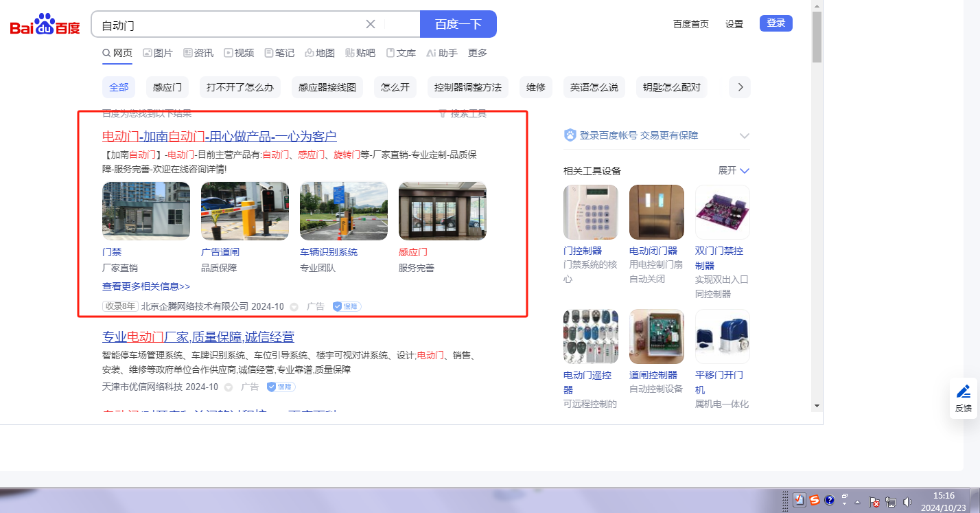Screen dimensions: 980x513
Task: Switch to the 图片 search tab
Action: (x=158, y=53)
